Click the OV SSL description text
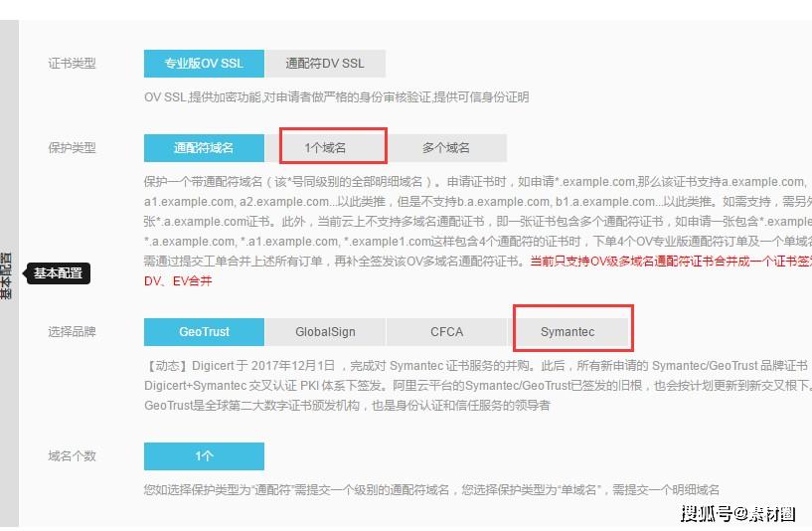This screenshot has height=531, width=812. tap(337, 97)
